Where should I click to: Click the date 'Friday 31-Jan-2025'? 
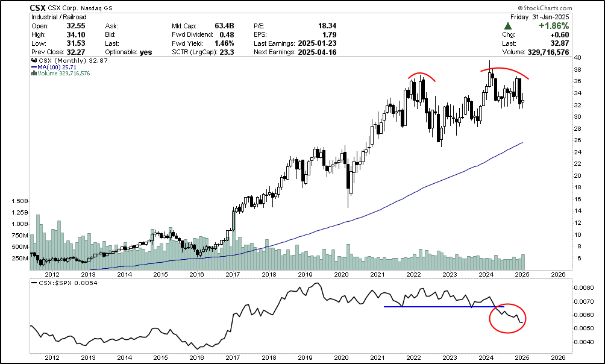click(x=539, y=17)
